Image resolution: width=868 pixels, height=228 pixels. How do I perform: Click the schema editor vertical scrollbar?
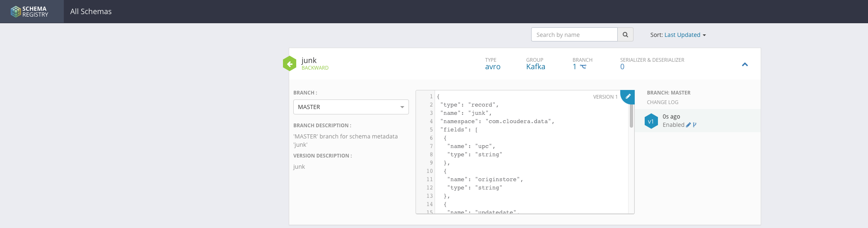click(x=631, y=116)
